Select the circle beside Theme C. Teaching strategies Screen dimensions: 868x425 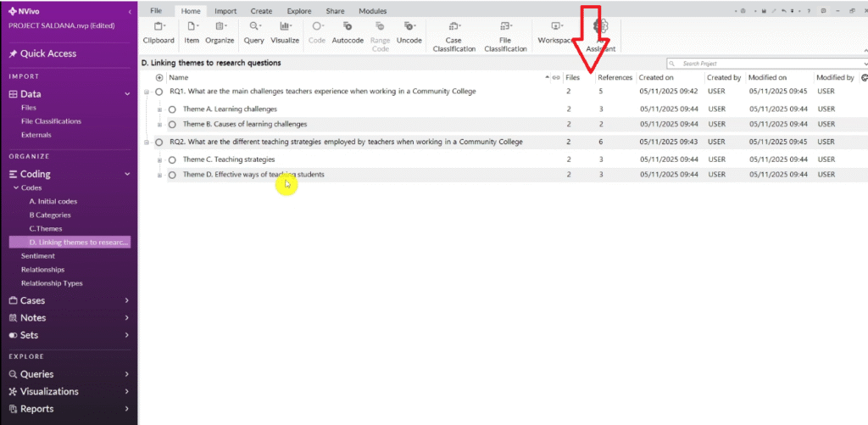click(172, 159)
